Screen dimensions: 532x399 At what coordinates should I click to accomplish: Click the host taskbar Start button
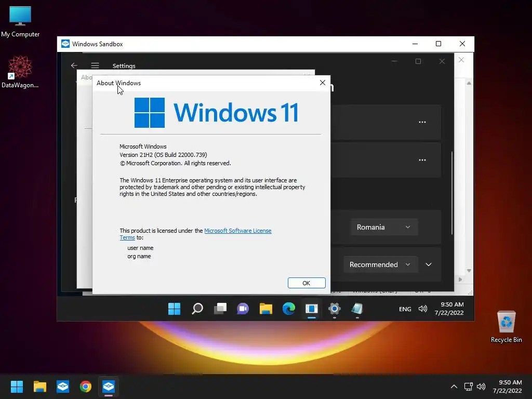[17, 387]
